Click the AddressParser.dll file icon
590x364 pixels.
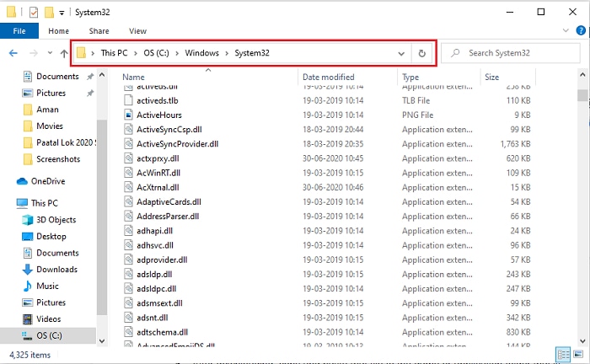[128, 217]
